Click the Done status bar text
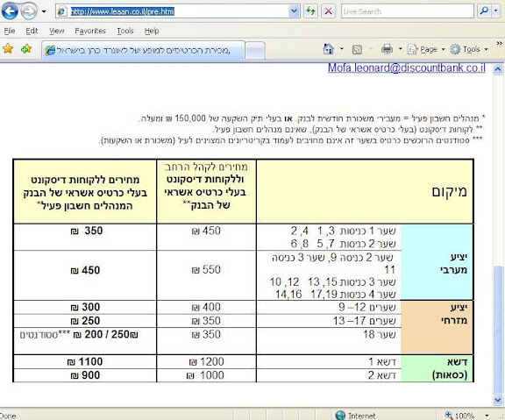 tap(8, 416)
